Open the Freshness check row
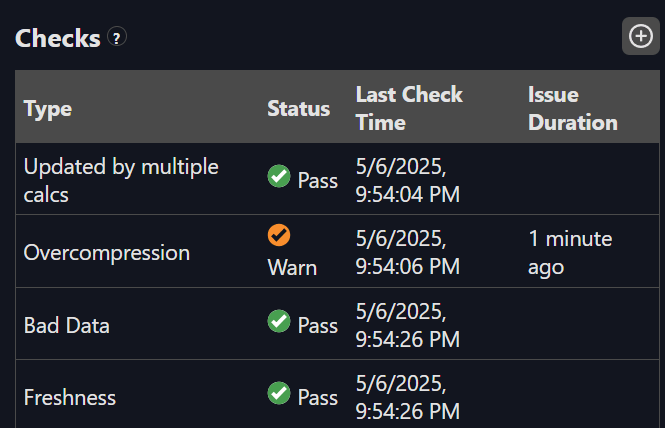This screenshot has width=665, height=428. pos(70,397)
